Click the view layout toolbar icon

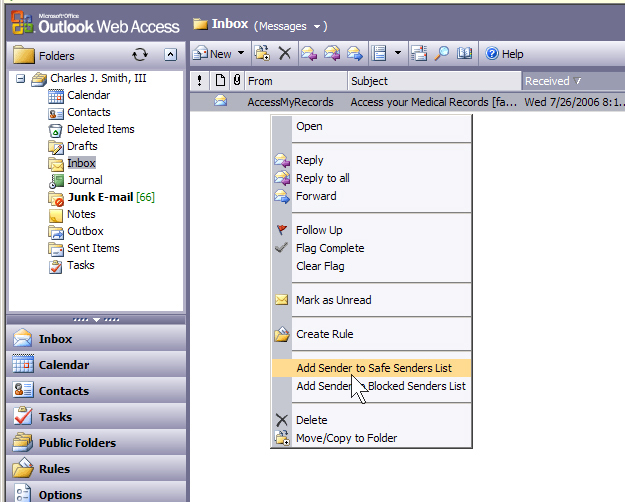379,53
